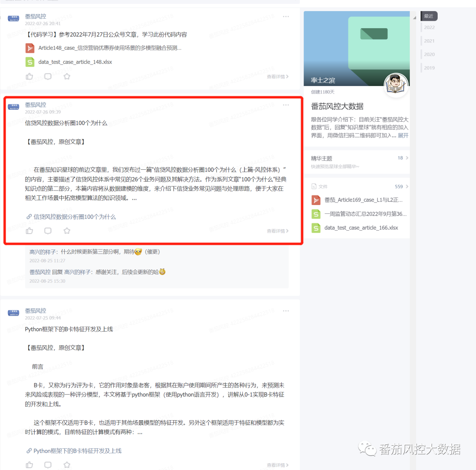Star the 信贷风控数据分析圈100个为什么 post

67,231
